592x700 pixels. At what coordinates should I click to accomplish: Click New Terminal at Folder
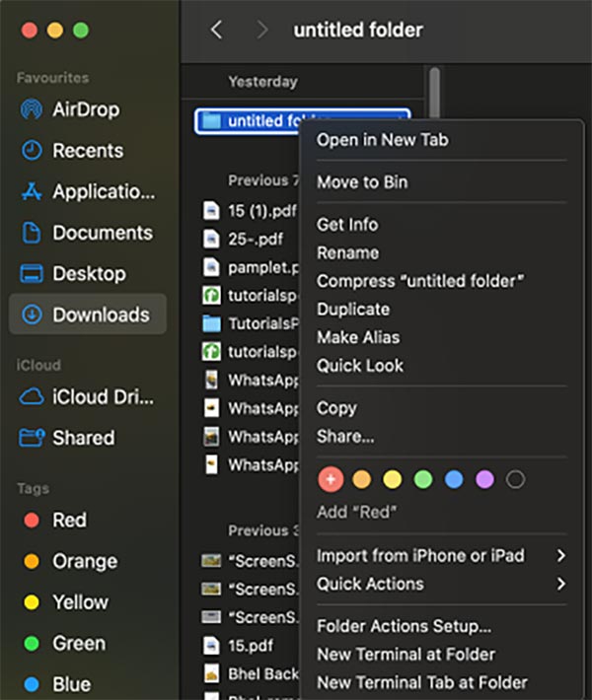coord(406,654)
